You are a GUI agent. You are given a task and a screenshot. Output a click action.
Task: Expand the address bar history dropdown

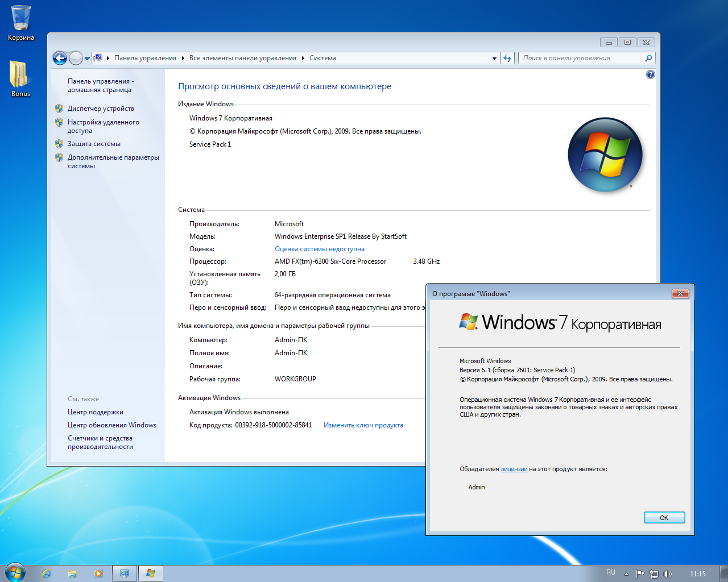(x=494, y=58)
